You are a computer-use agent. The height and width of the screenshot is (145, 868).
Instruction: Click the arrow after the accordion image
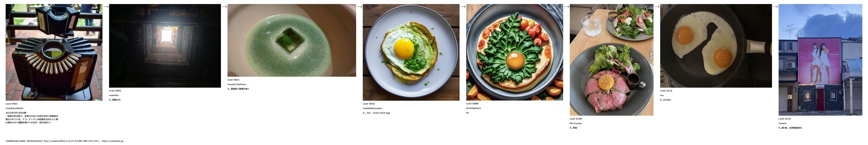[106, 6]
